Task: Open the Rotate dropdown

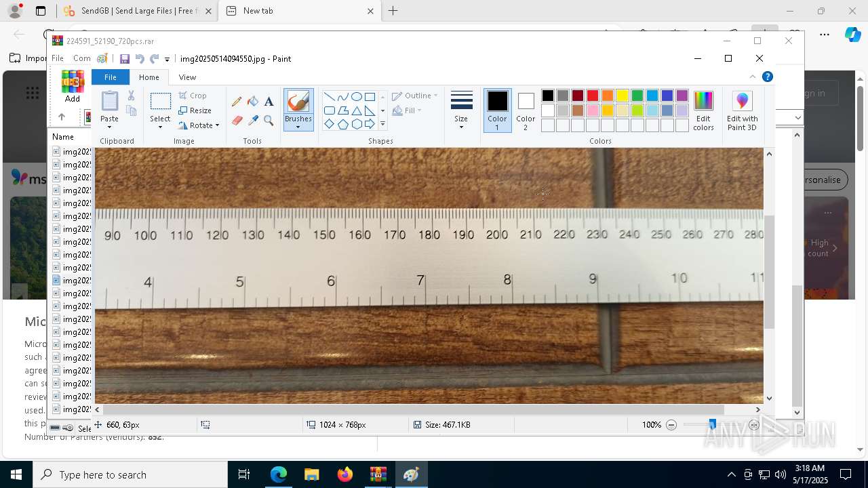Action: pos(199,125)
